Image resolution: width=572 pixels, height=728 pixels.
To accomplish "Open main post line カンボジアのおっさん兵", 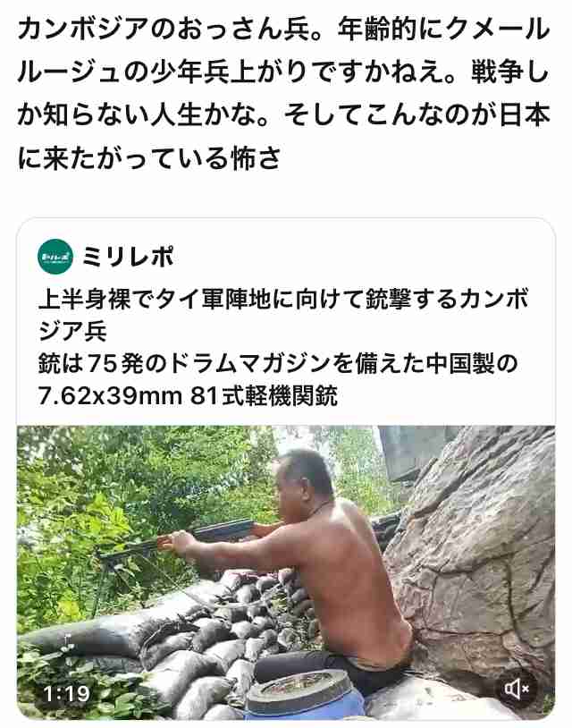I will click(283, 30).
